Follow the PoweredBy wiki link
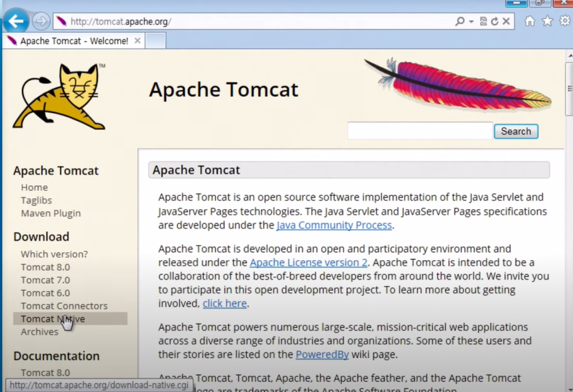573x392 pixels. pyautogui.click(x=322, y=354)
